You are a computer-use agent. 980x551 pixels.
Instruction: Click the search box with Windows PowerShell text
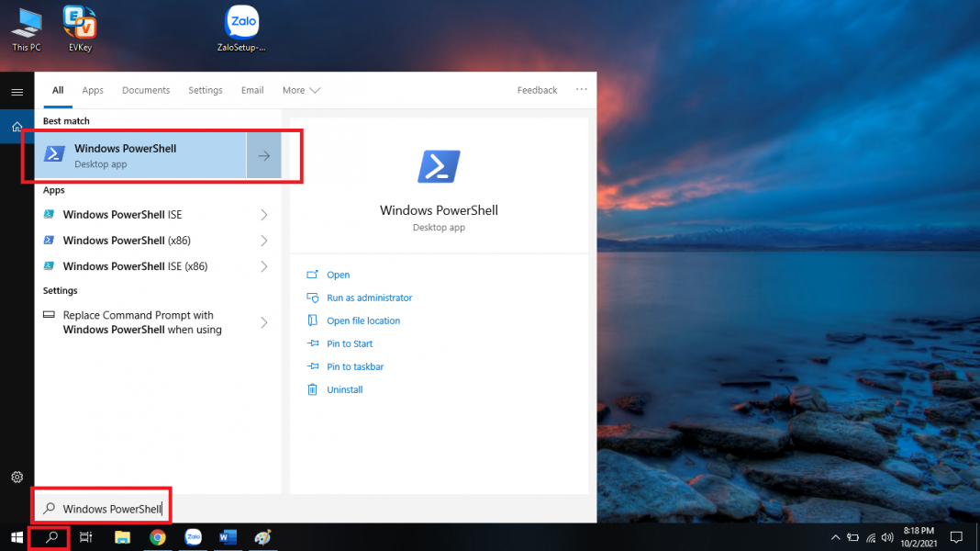(110, 509)
